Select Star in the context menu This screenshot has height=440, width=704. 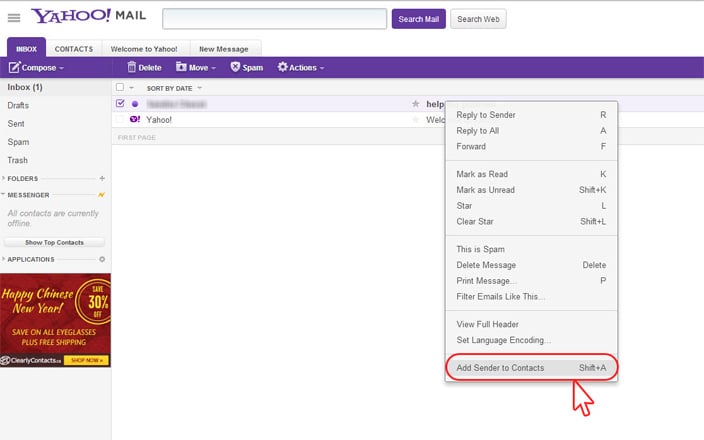coord(531,206)
